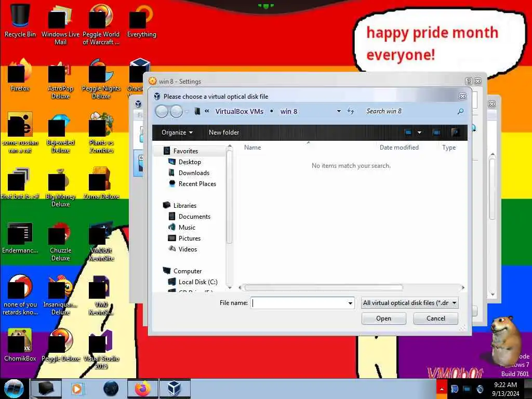Select Desktop under Favorites
This screenshot has width=532, height=399.
[189, 162]
